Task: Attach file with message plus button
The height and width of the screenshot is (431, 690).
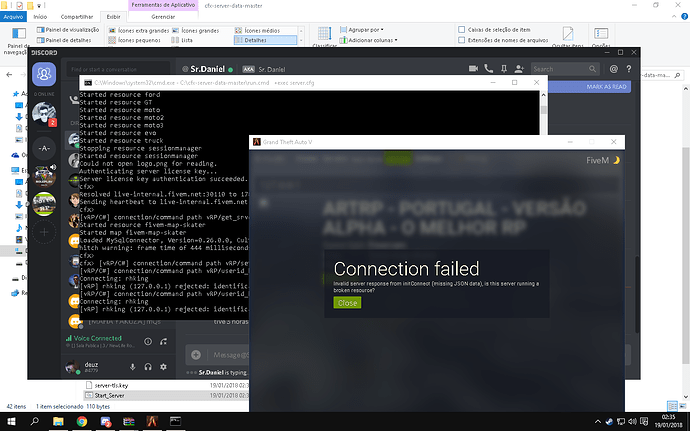Action: pyautogui.click(x=196, y=355)
